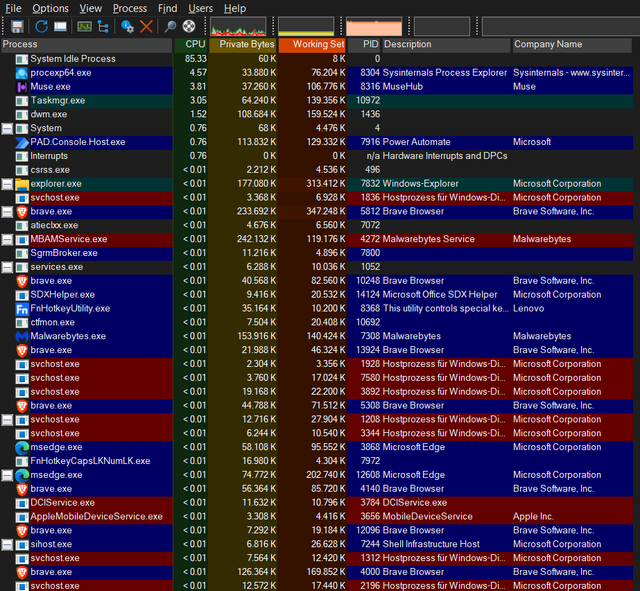640x591 pixels.
Task: Click the FnHotkeyUtility.exe Fn icon
Action: pyautogui.click(x=22, y=309)
